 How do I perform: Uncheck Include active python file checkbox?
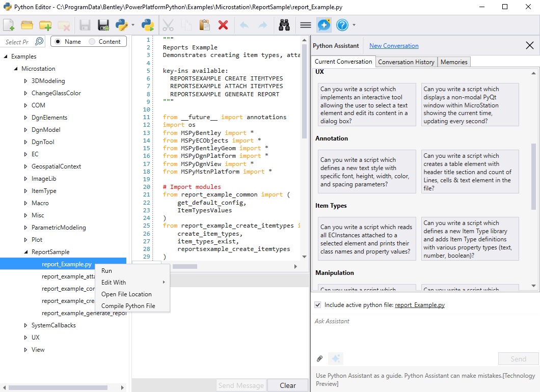(318, 305)
